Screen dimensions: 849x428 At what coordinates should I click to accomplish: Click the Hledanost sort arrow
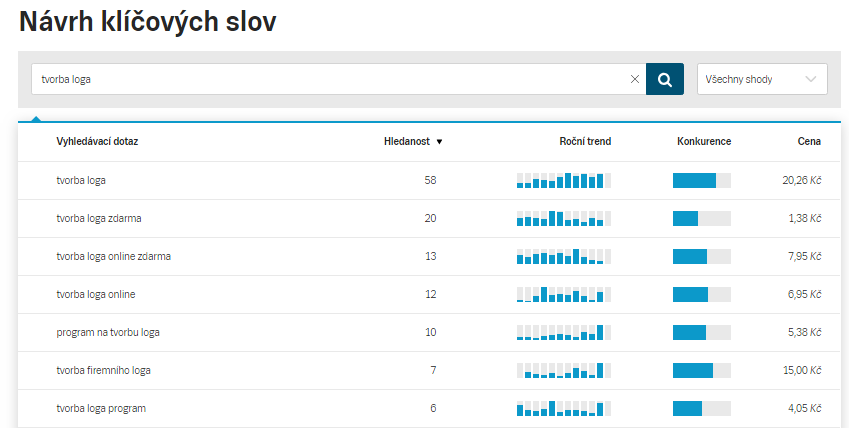(x=439, y=142)
